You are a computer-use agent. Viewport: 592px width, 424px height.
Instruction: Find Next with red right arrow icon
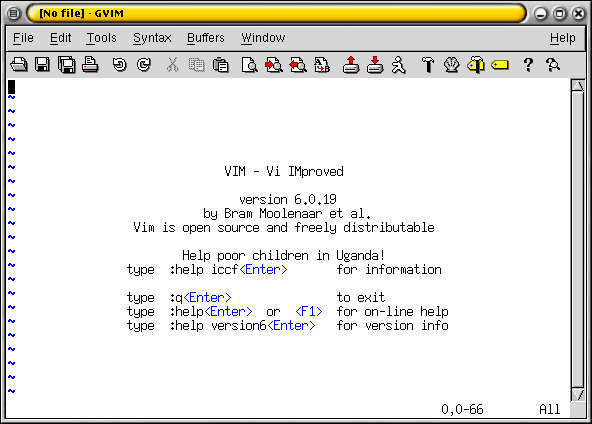pyautogui.click(x=274, y=65)
